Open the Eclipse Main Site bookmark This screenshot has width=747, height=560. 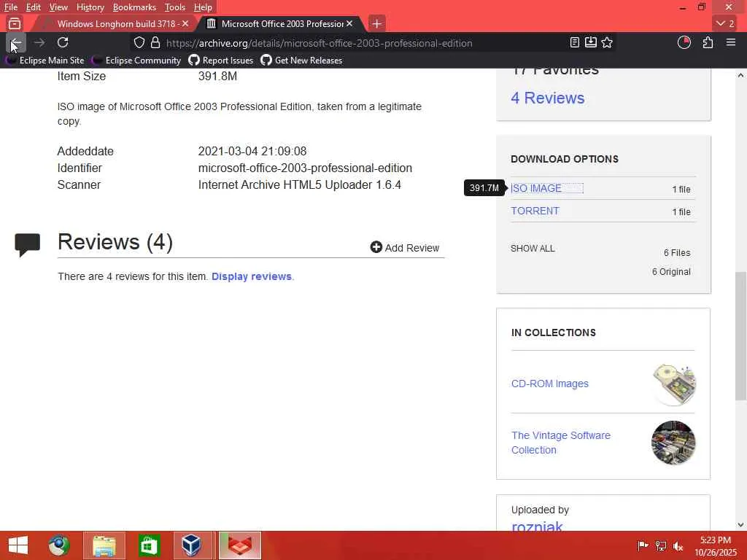tap(44, 61)
